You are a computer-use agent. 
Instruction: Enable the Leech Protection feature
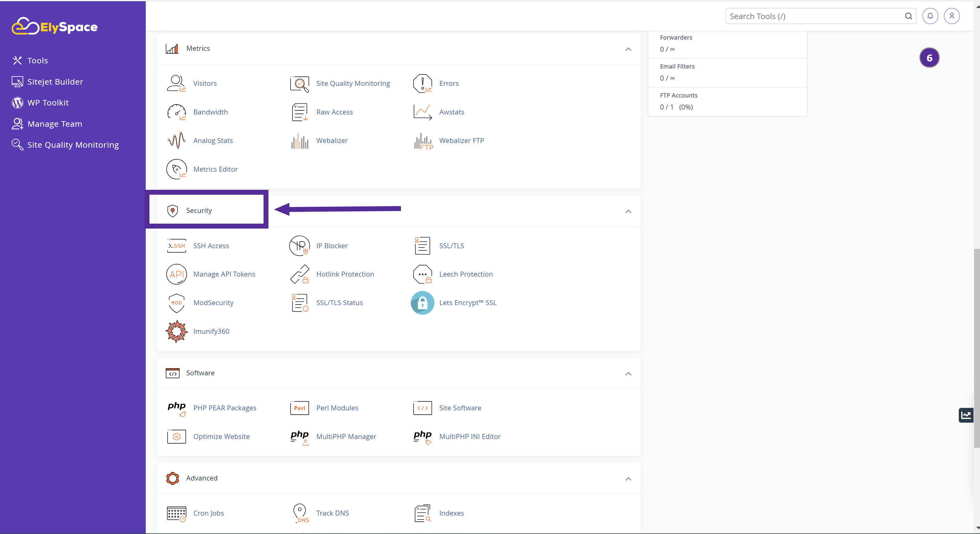(x=465, y=273)
